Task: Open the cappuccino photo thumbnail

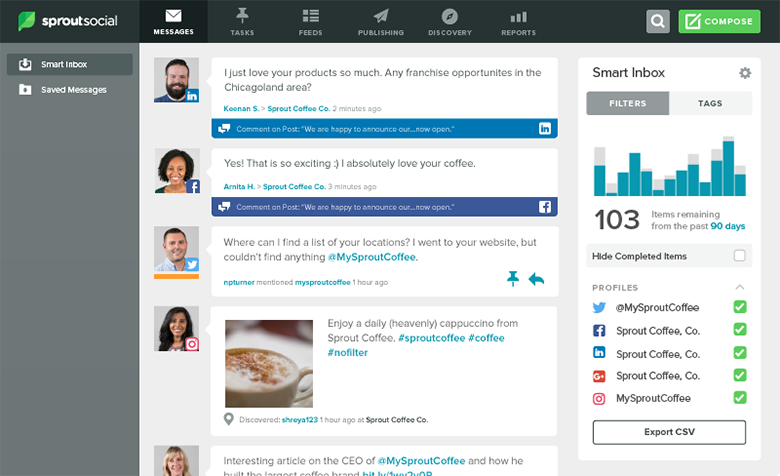Action: (269, 364)
